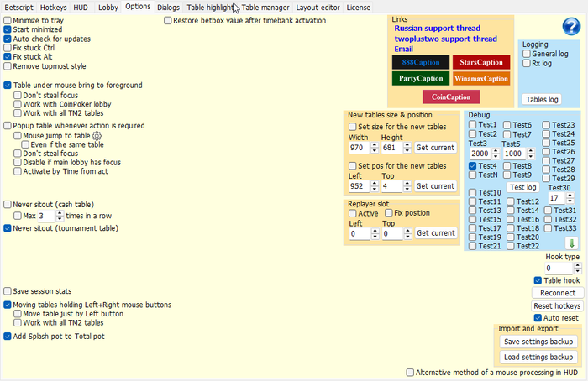Image resolution: width=588 pixels, height=381 pixels.
Task: Increase Hook type value
Action: click(578, 266)
